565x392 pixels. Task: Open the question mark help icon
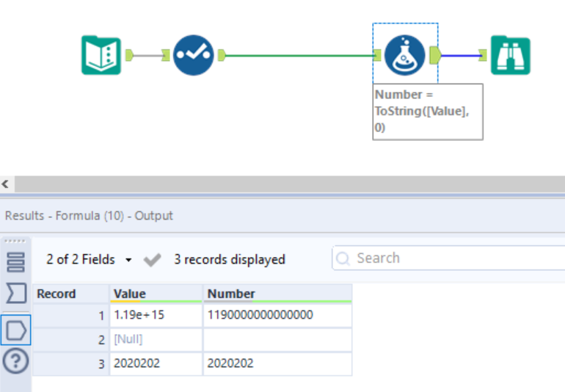pos(15,360)
